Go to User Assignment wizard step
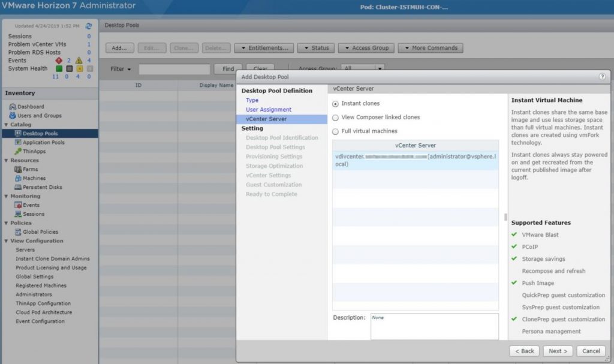Image resolution: width=614 pixels, height=364 pixels. (269, 110)
